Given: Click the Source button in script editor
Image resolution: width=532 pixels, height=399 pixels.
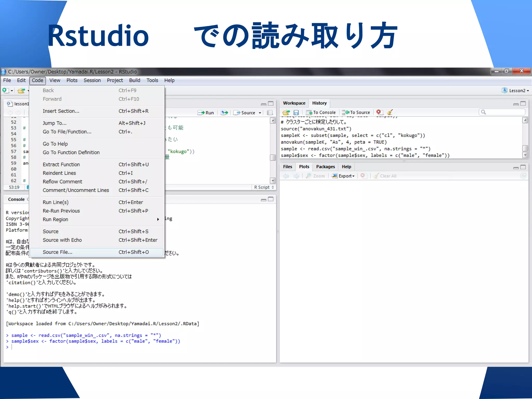Looking at the screenshot, I should 244,113.
